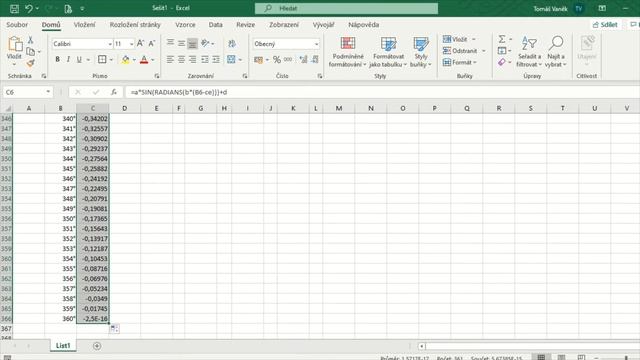640x360 pixels.
Task: Click the Undo arrow icon
Action: click(29, 8)
